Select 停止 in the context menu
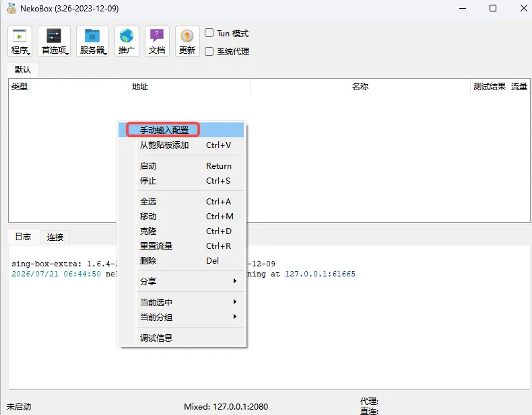The width and height of the screenshot is (532, 415). 181,181
